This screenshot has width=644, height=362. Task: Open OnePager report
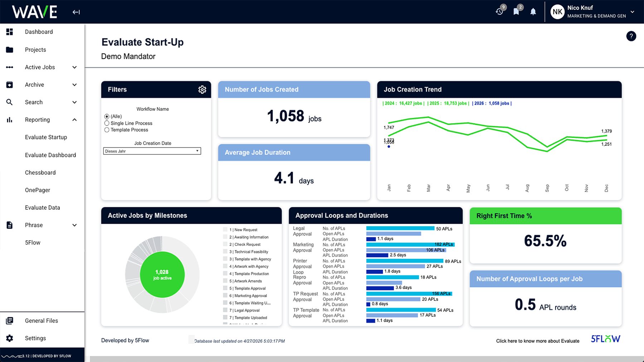38,190
